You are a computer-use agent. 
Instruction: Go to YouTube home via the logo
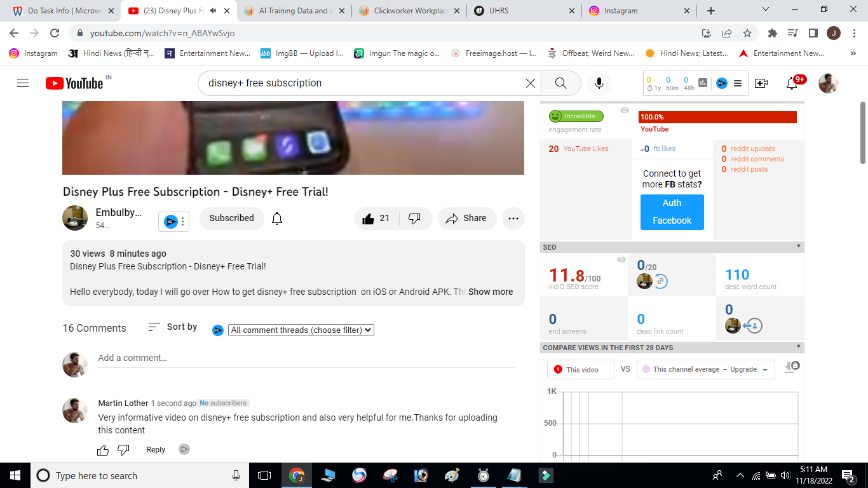point(74,83)
